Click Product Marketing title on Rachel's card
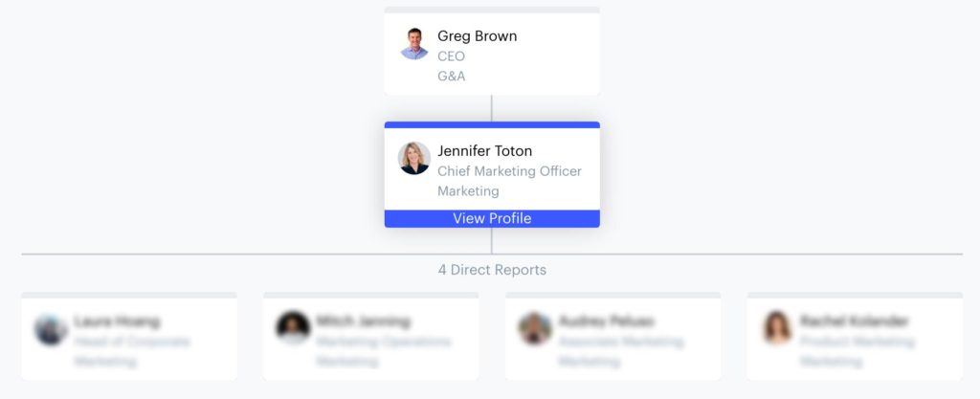 point(855,342)
